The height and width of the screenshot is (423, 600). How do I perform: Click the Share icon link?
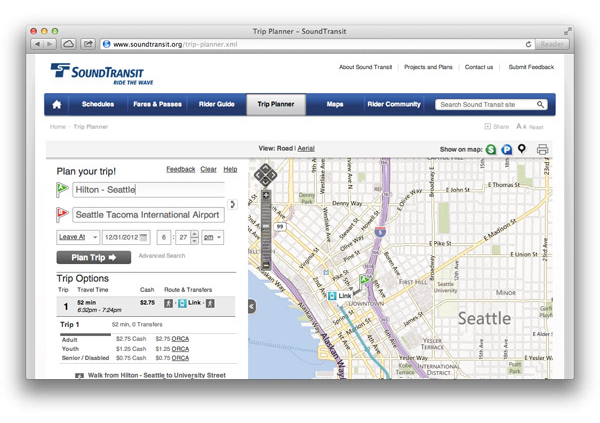click(497, 126)
